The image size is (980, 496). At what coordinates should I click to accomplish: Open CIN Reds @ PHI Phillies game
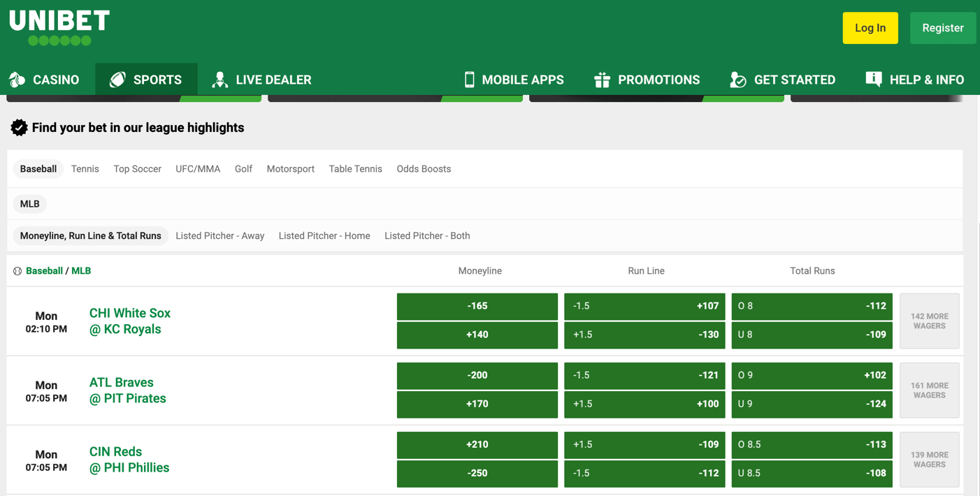pos(129,460)
